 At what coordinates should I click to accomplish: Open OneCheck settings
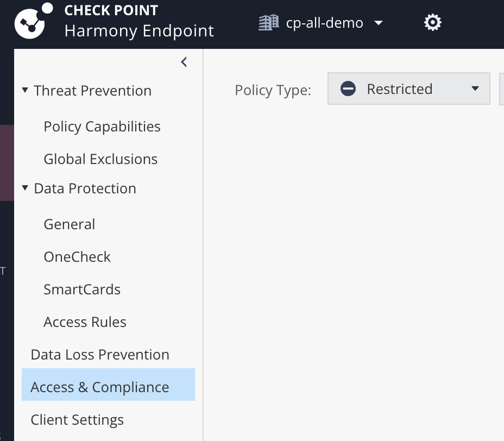pyautogui.click(x=77, y=256)
